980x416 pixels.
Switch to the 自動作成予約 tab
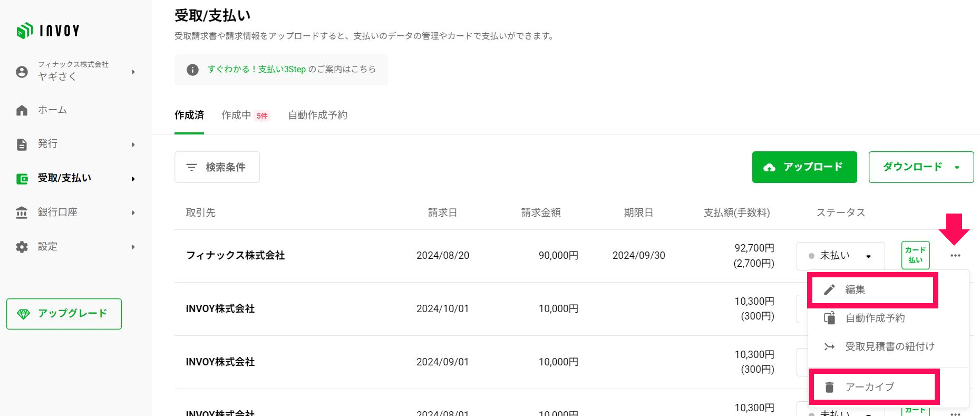317,115
